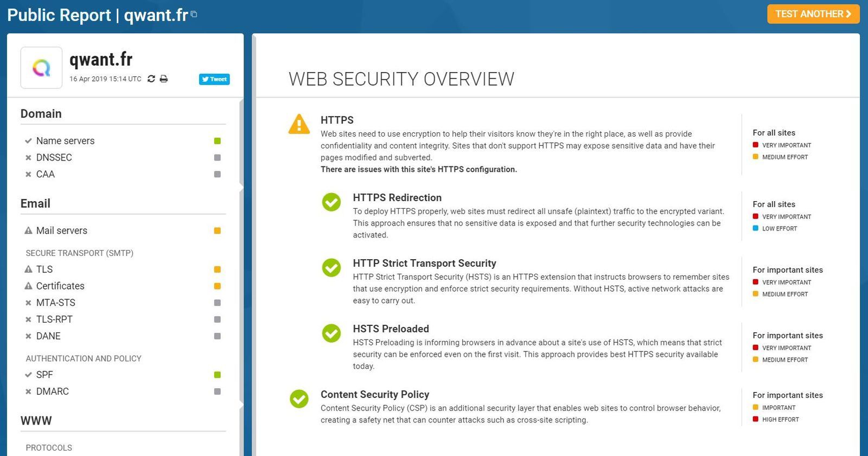Click the print report icon

pos(163,79)
